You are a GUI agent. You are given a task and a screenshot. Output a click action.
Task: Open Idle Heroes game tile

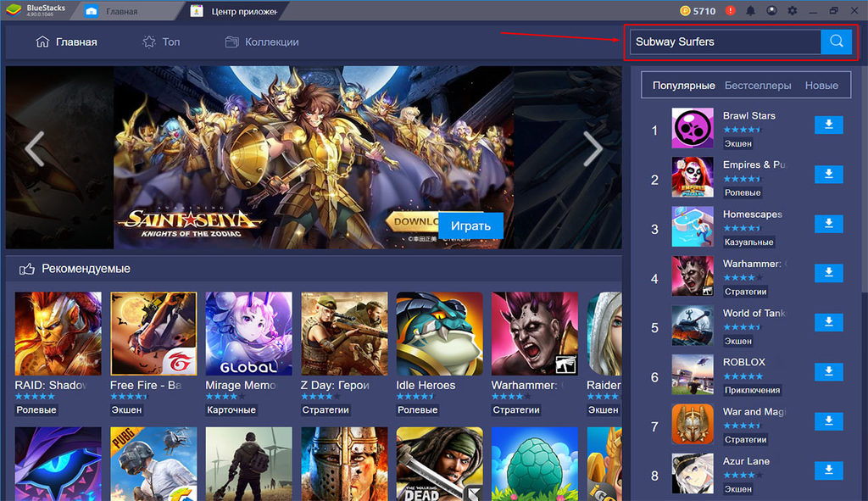pos(440,334)
